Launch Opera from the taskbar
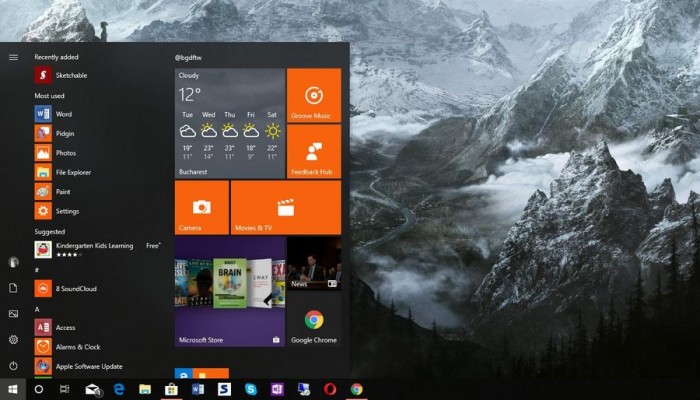700x400 pixels. pyautogui.click(x=330, y=389)
